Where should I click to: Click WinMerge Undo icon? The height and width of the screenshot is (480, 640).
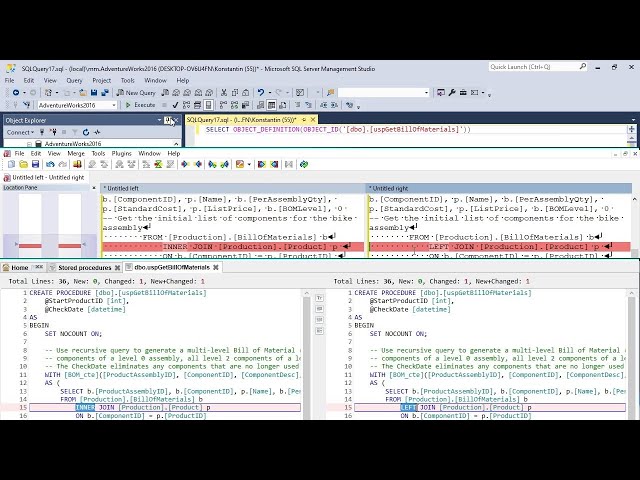point(50,164)
